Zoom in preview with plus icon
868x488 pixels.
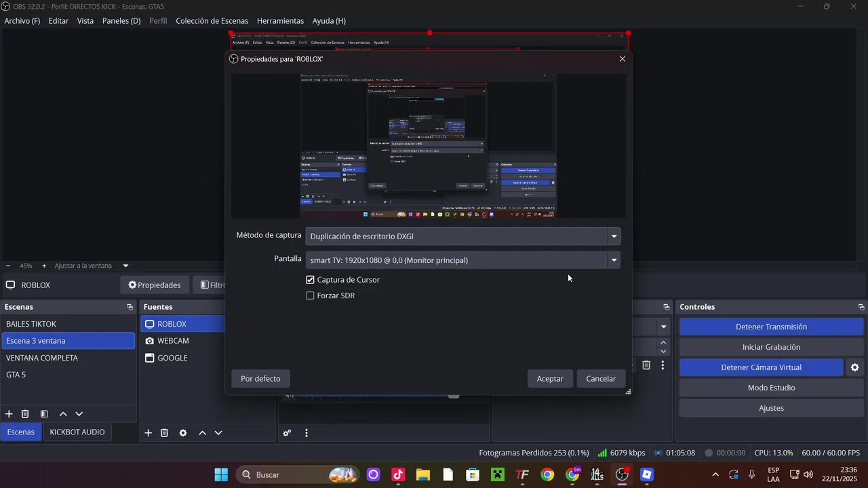tap(44, 266)
